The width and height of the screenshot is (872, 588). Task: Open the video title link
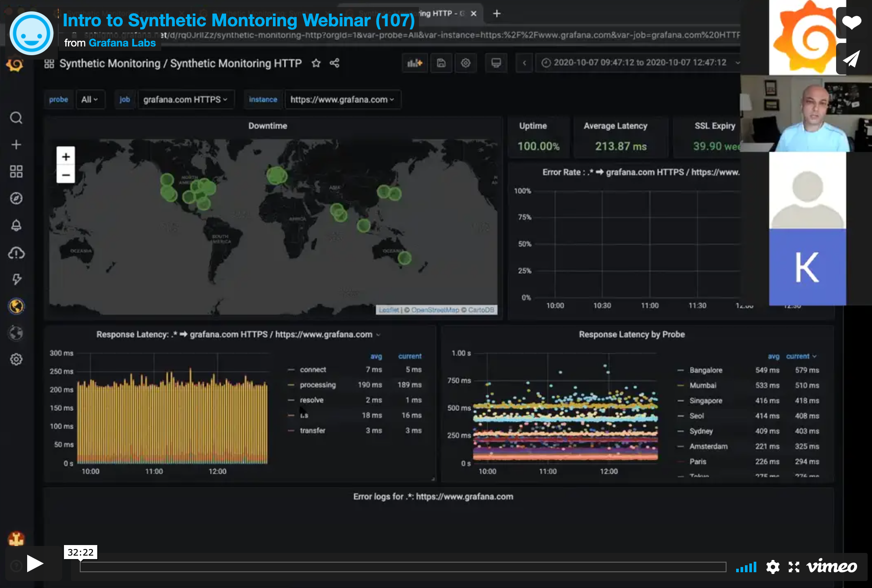(239, 20)
